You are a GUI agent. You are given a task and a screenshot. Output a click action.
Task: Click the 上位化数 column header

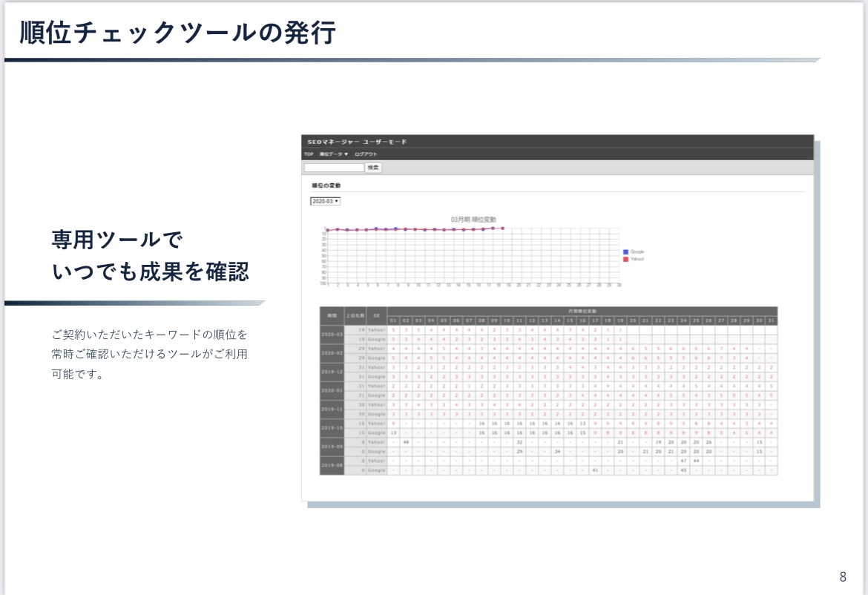(x=355, y=315)
